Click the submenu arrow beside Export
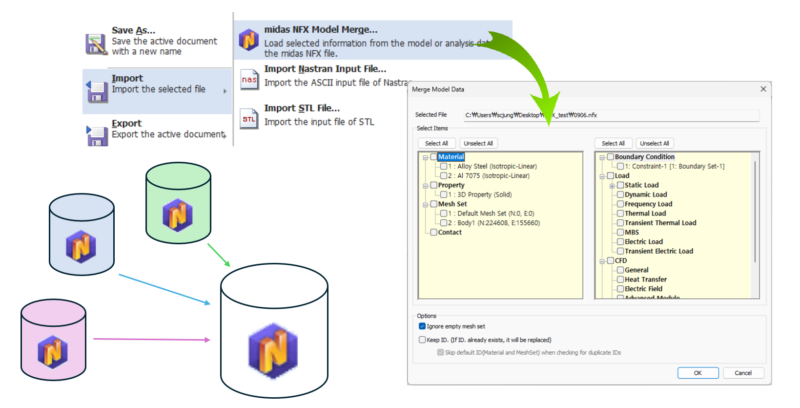Viewport: 800px width, 408px height. (x=225, y=135)
